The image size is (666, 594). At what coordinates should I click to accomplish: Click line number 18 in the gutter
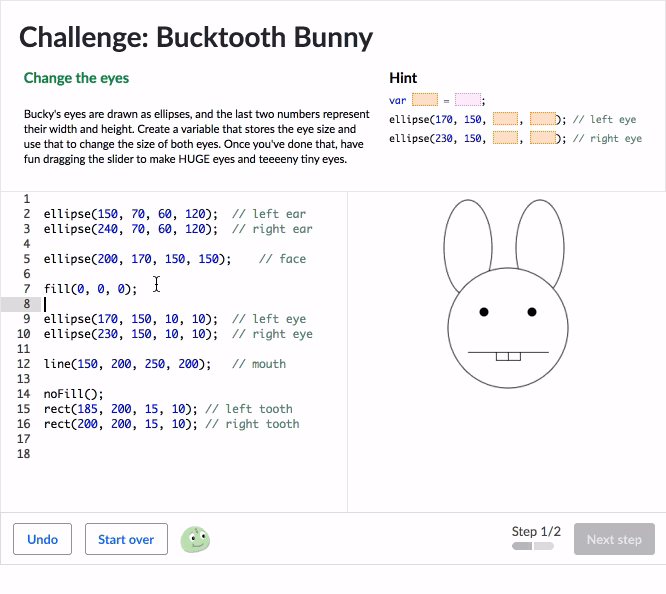point(24,454)
